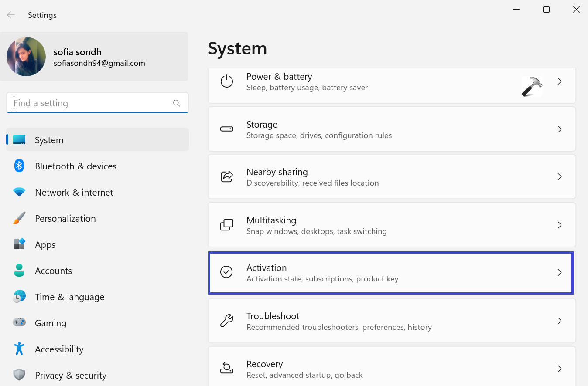Click the Recovery icon
588x386 pixels.
click(x=227, y=369)
